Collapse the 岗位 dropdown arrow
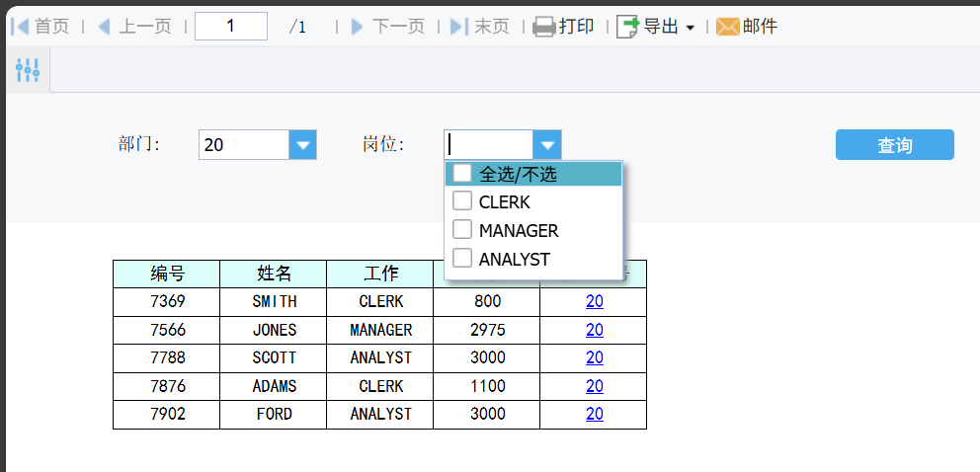The width and height of the screenshot is (980, 472). point(547,145)
